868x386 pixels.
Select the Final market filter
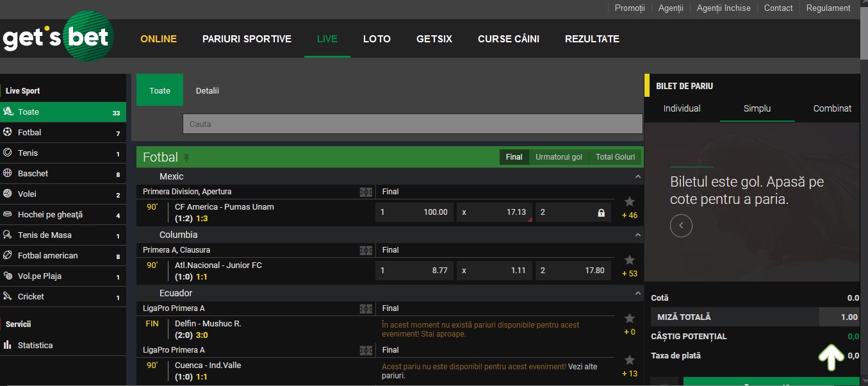[x=514, y=157]
